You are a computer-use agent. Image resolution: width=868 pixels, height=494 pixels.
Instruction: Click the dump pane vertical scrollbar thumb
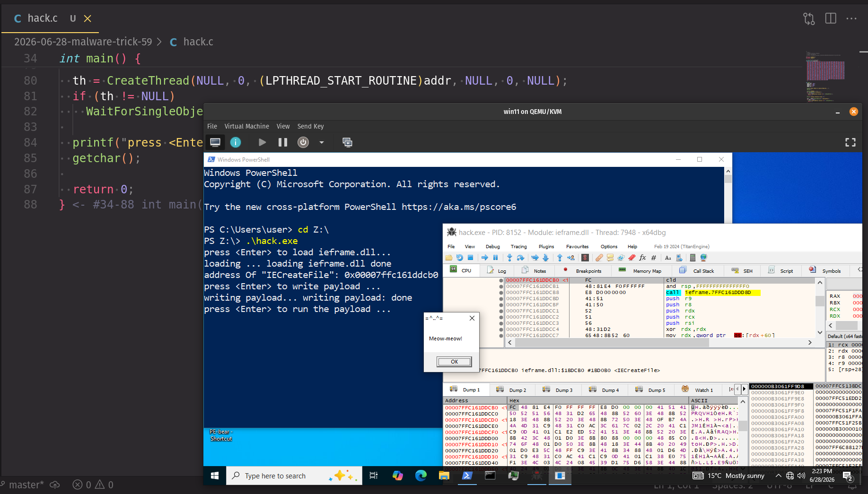tap(743, 426)
